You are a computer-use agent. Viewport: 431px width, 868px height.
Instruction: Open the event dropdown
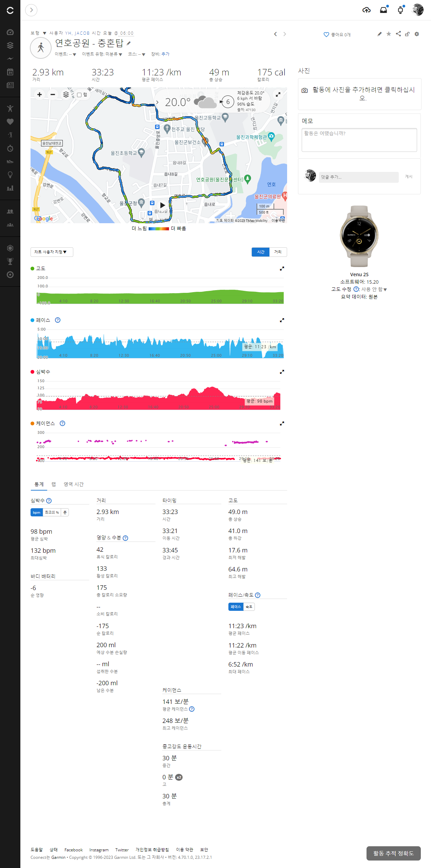point(65,54)
